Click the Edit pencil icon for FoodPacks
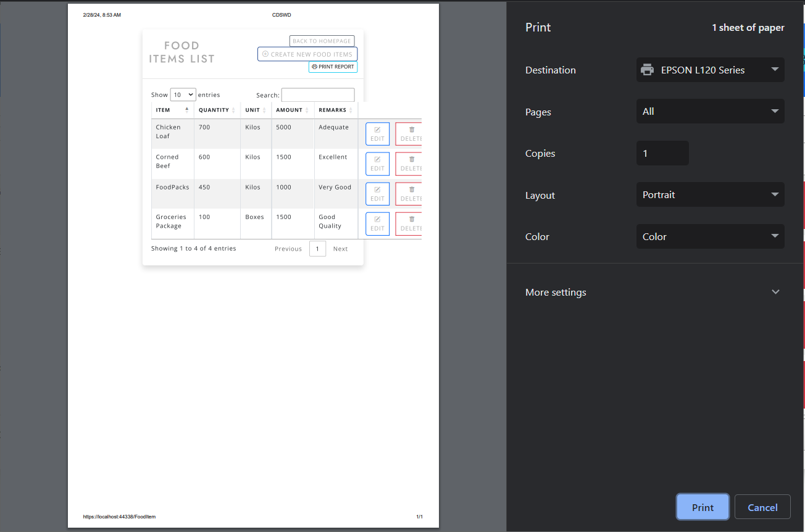This screenshot has width=805, height=532. tap(377, 189)
